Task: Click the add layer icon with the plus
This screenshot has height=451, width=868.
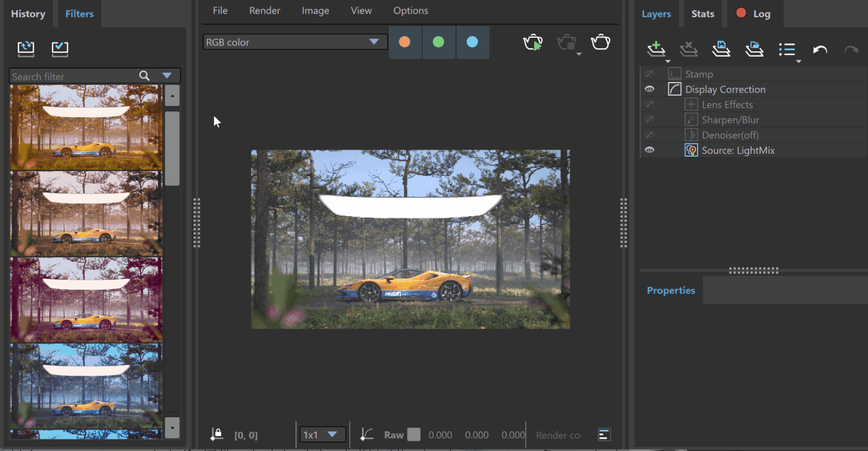Action: 656,49
